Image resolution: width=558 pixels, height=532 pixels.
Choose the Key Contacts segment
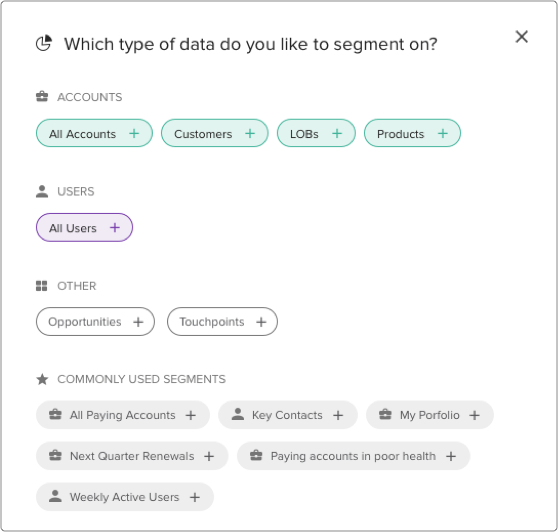coord(288,415)
